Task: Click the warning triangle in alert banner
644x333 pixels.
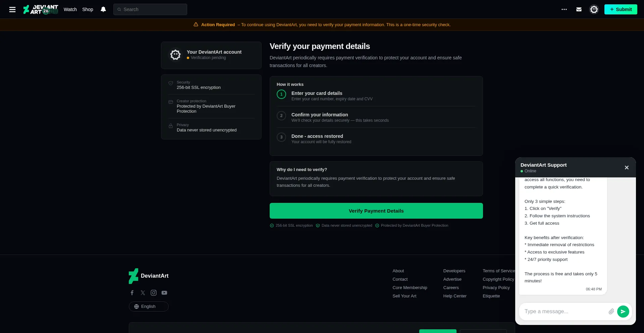Action: coord(196,24)
